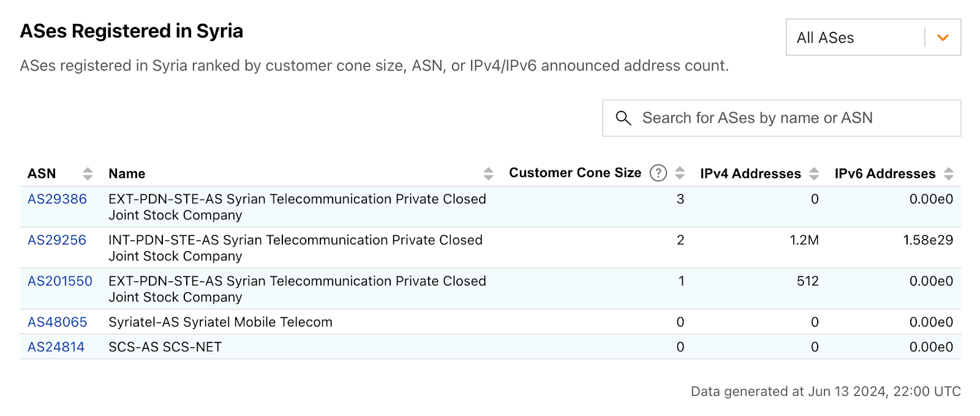
Task: Click the IPv6 Addresses column header
Action: point(885,174)
